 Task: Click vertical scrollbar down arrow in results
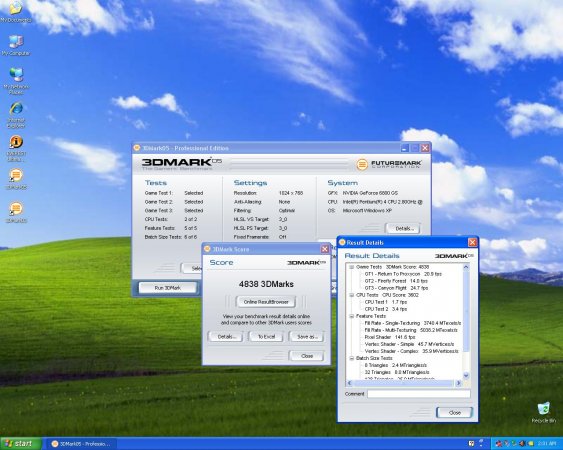pyautogui.click(x=466, y=376)
